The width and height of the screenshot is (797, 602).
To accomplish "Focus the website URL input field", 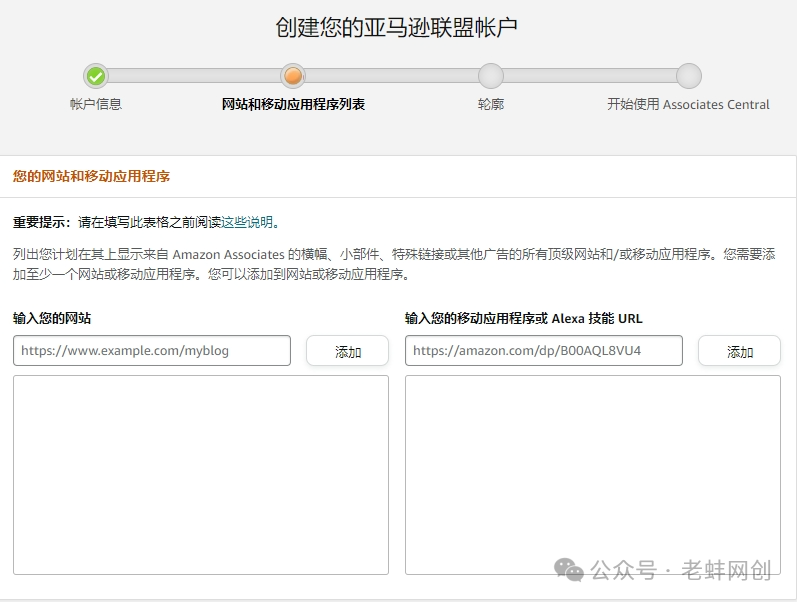I will (x=152, y=350).
